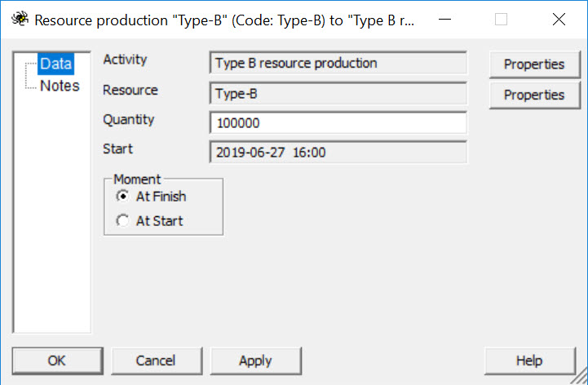The image size is (588, 385).
Task: Click the Activity name field
Action: 338,64
